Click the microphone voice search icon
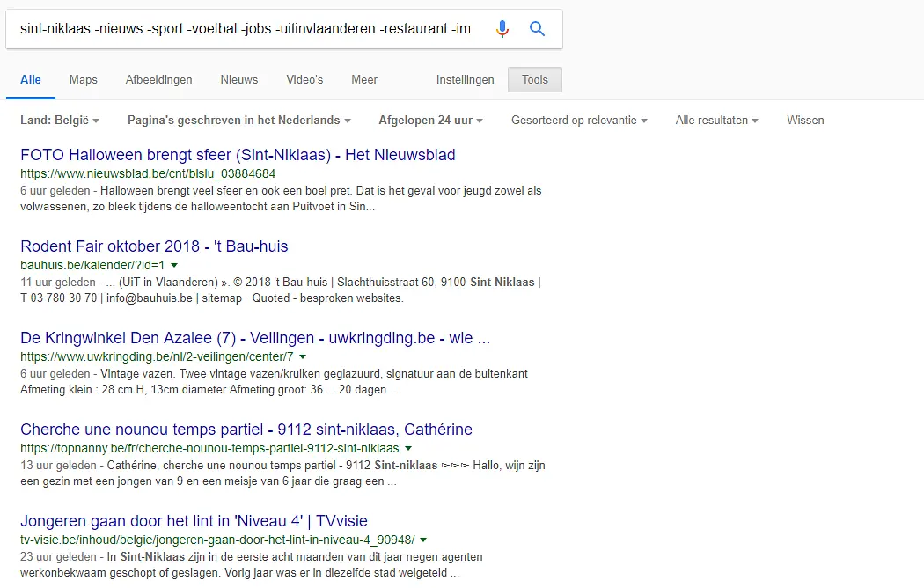The height and width of the screenshot is (588, 924). coord(502,28)
